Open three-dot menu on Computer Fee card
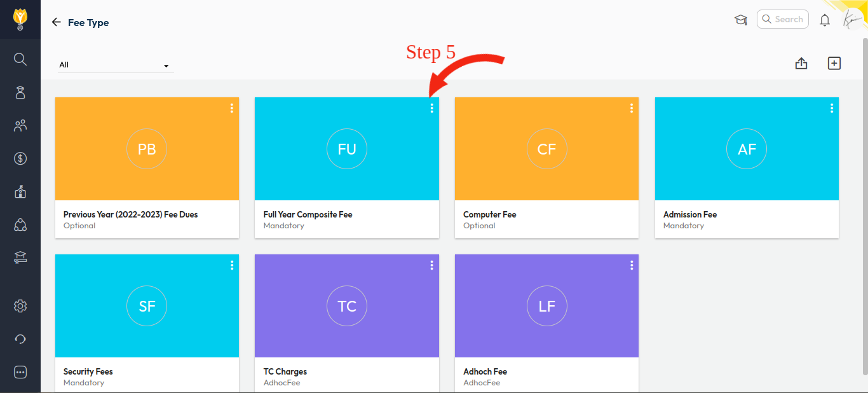The height and width of the screenshot is (393, 868). click(632, 108)
